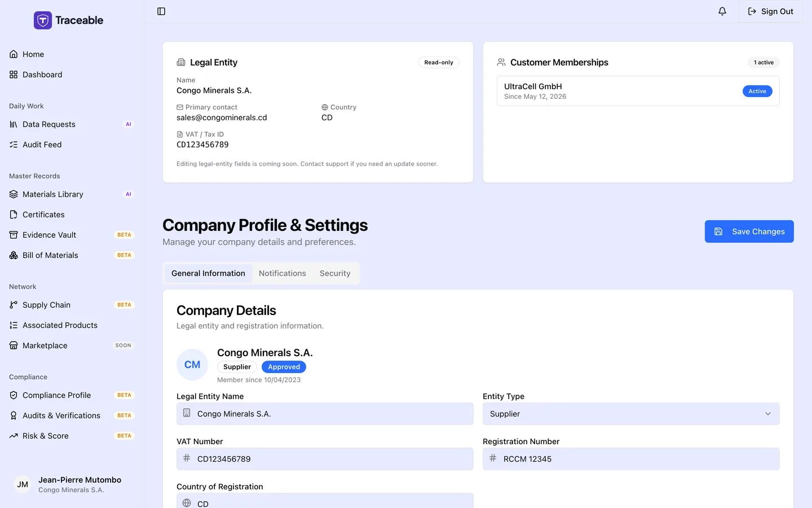Focus the VAT Number field
This screenshot has height=508, width=812.
point(325,459)
